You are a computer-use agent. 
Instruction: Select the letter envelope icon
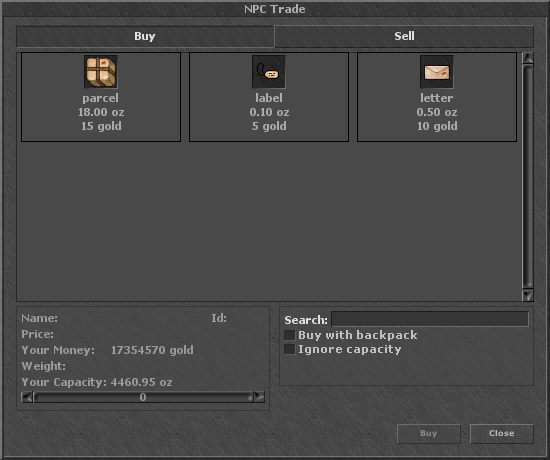point(437,72)
